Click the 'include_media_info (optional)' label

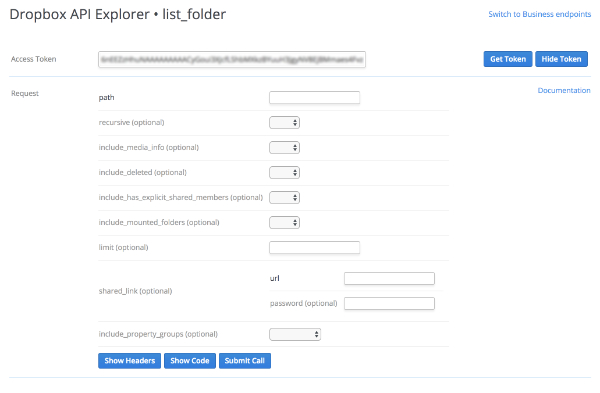click(x=148, y=147)
